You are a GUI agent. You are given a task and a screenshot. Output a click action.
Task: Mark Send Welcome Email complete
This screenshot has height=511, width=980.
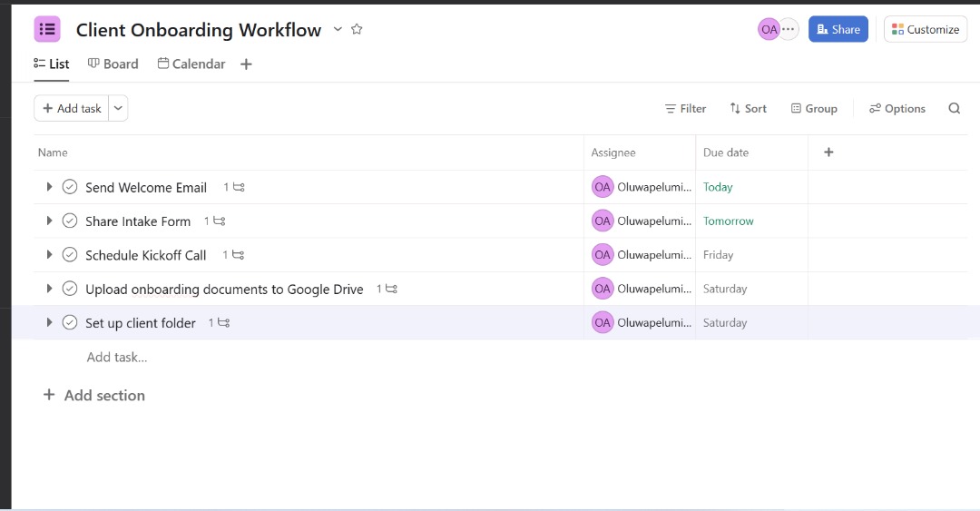tap(70, 187)
